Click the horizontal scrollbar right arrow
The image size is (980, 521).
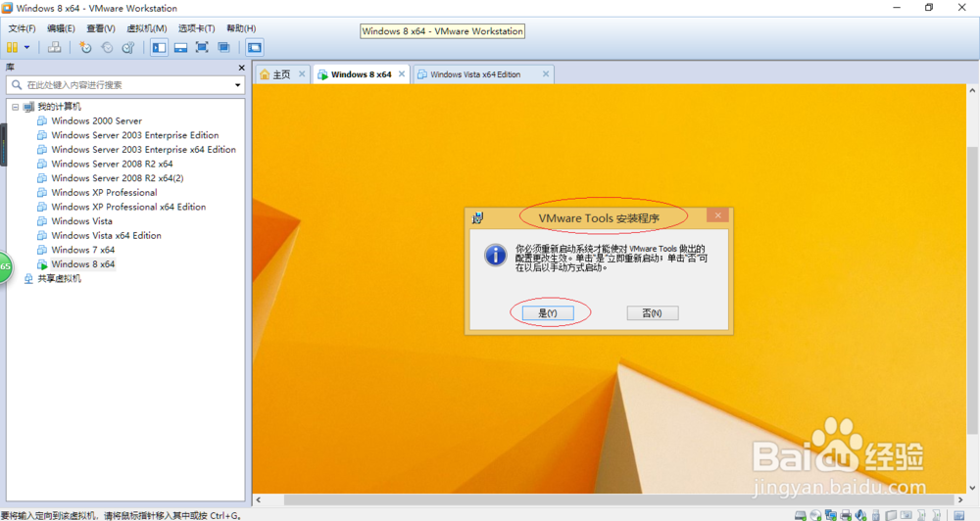click(960, 499)
